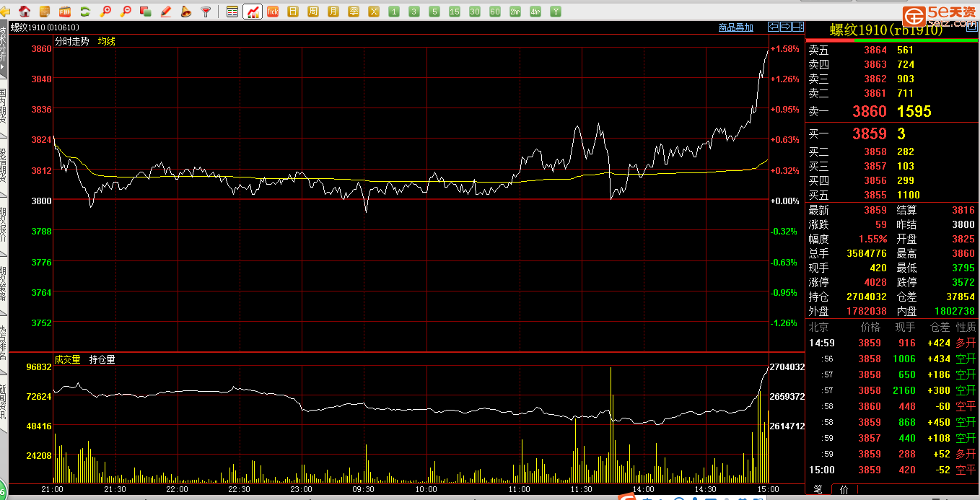This screenshot has height=500, width=980.
Task: Zoom in with the plus magnifier icon
Action: (105, 11)
